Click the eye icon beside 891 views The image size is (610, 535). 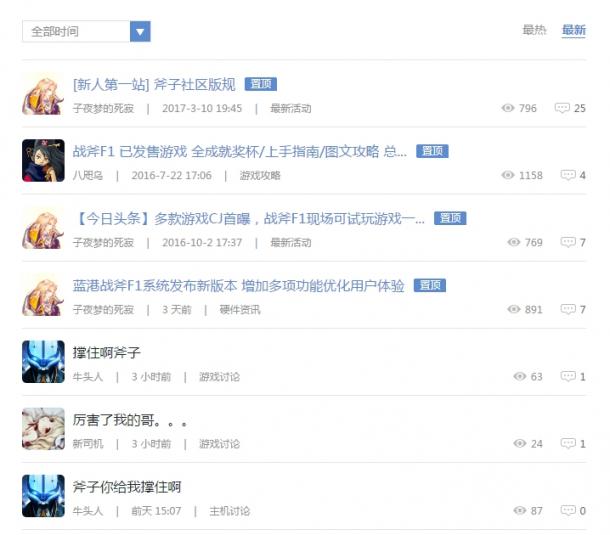514,309
